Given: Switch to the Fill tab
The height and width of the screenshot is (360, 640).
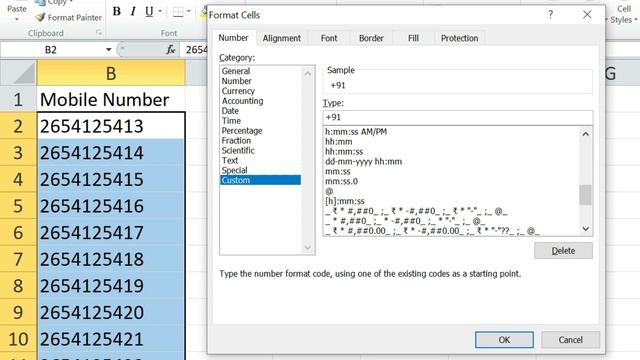Looking at the screenshot, I should coord(413,38).
